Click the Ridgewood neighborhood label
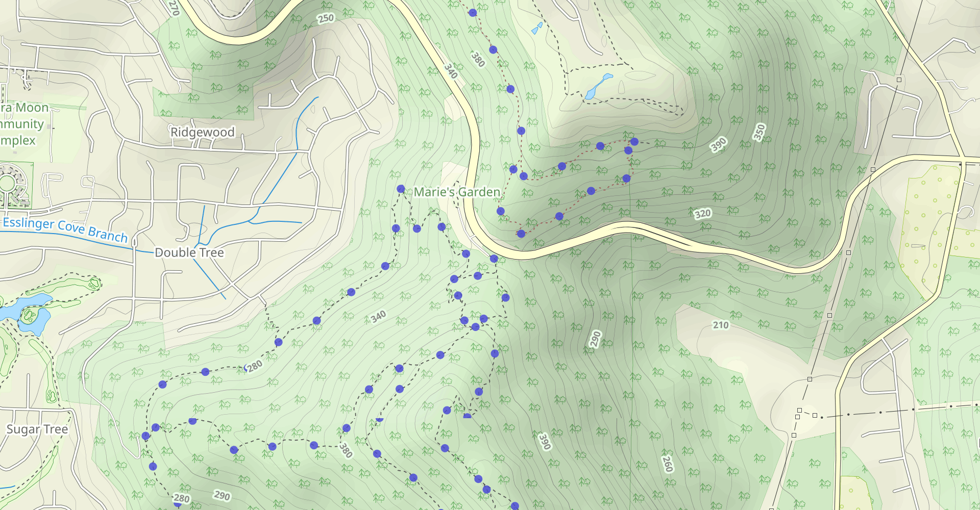 tap(202, 132)
